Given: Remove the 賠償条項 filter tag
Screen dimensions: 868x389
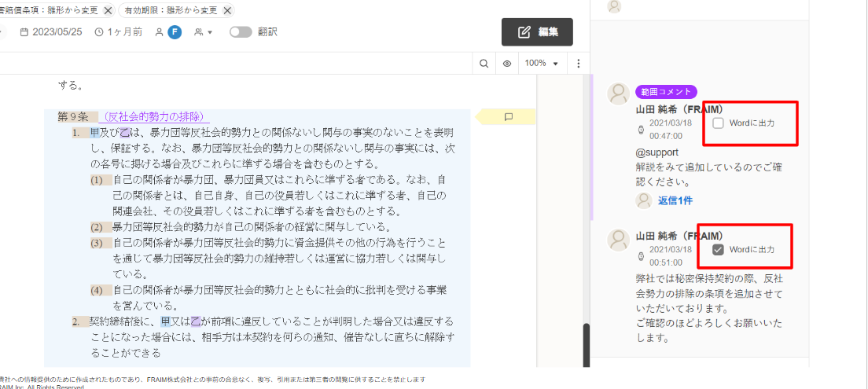Looking at the screenshot, I should pos(108,10).
